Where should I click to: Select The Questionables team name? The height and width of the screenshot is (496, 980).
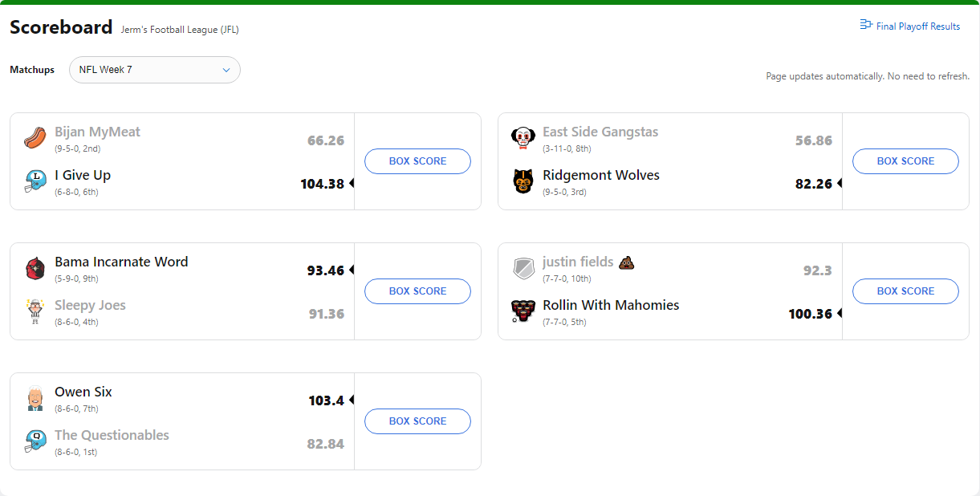pos(112,435)
